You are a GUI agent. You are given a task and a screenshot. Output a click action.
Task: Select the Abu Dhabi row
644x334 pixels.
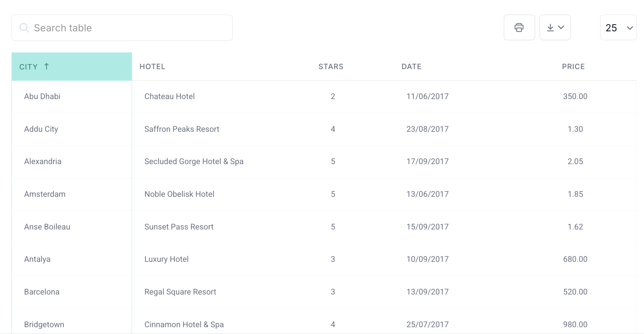tap(42, 96)
